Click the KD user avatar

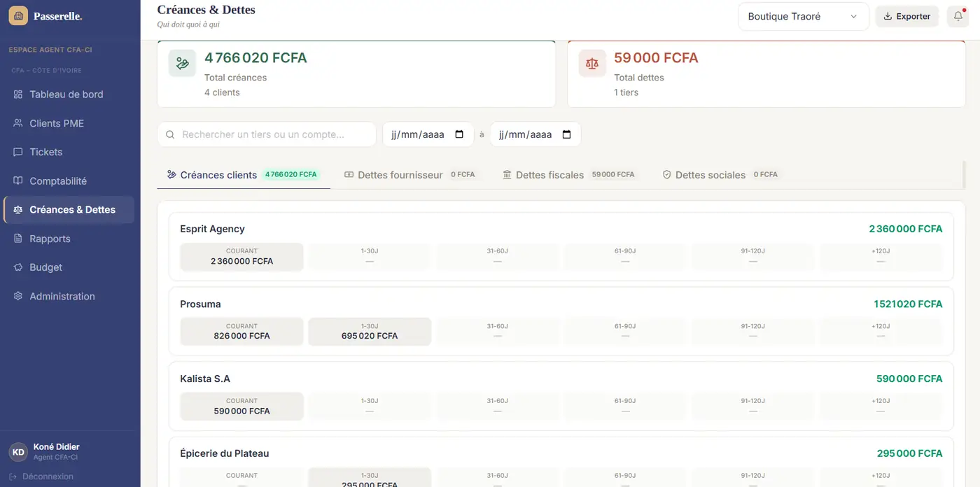(19, 452)
